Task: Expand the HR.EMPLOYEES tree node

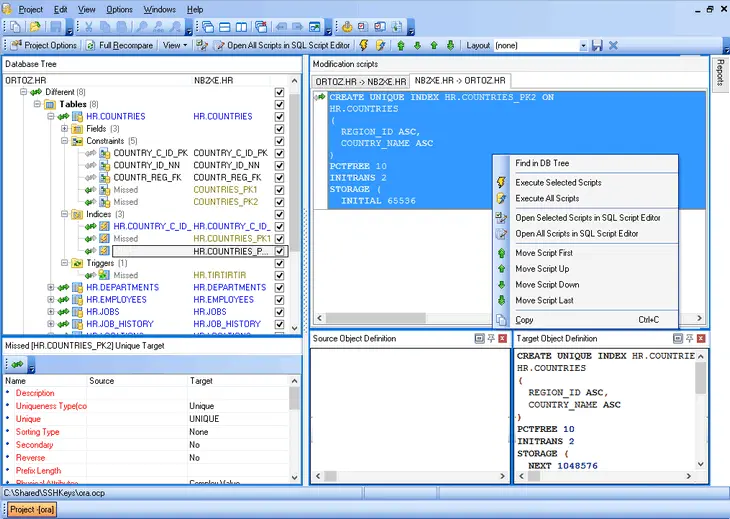Action: coord(51,300)
